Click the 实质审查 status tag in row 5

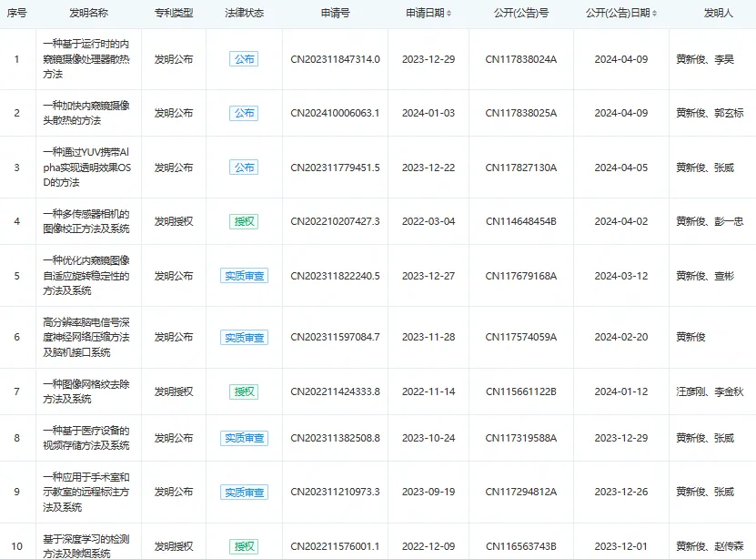click(x=244, y=276)
